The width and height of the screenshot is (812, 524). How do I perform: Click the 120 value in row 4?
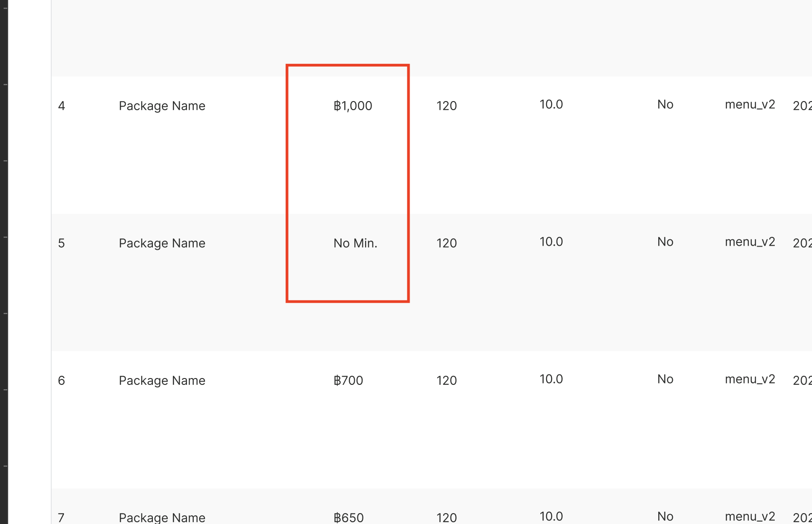tap(446, 106)
